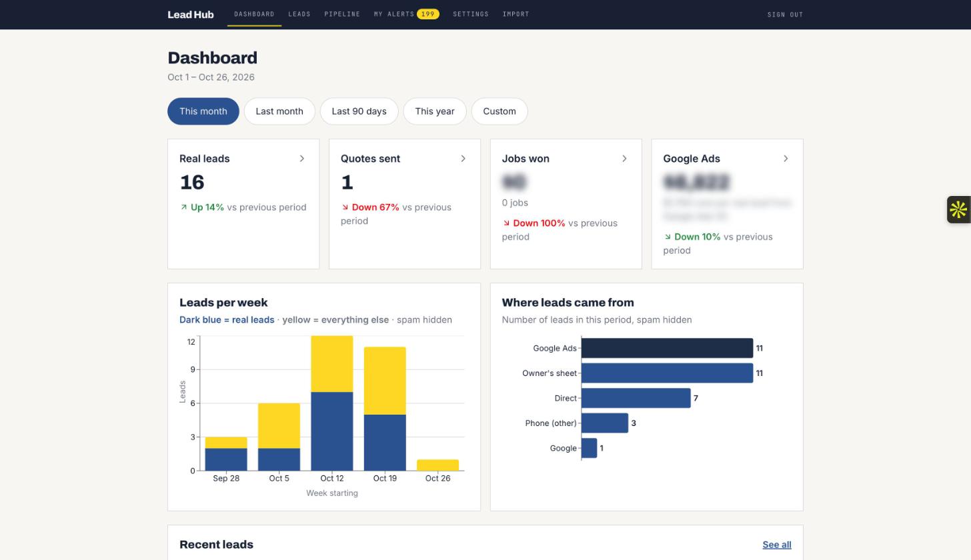This screenshot has width=971, height=560.
Task: Click the Sep 28 week bar
Action: [x=226, y=454]
